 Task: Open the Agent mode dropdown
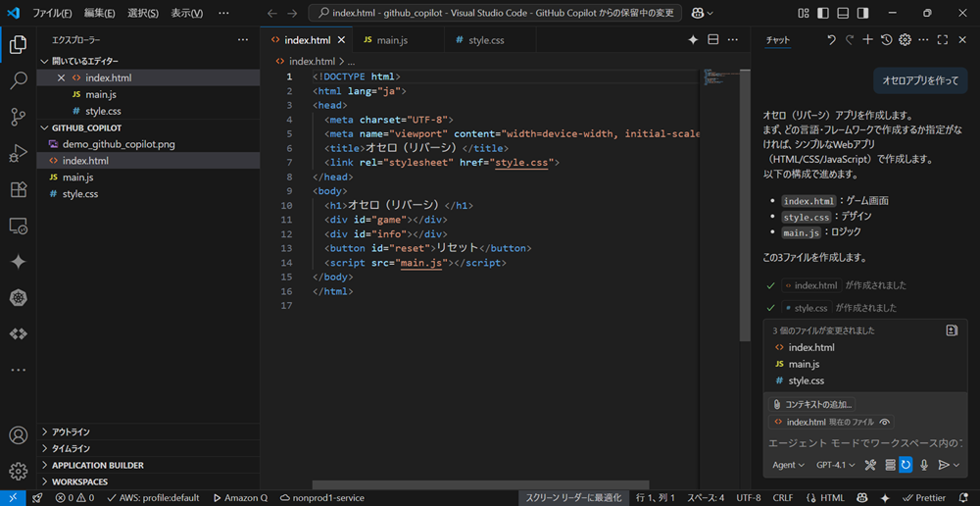click(x=788, y=465)
